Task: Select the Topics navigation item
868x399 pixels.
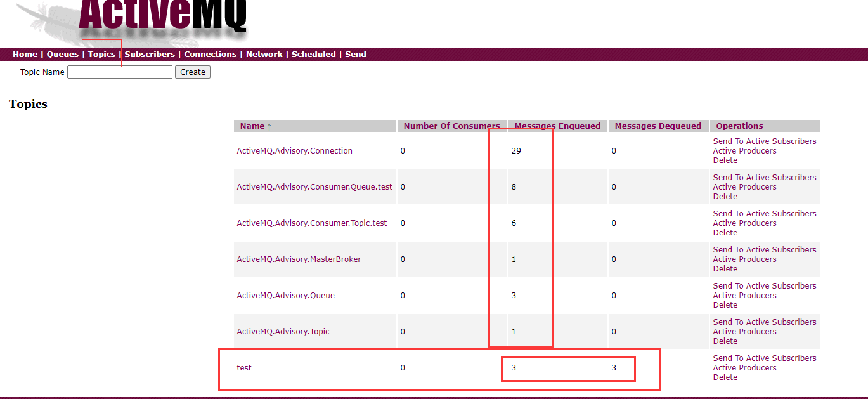Action: click(x=101, y=55)
